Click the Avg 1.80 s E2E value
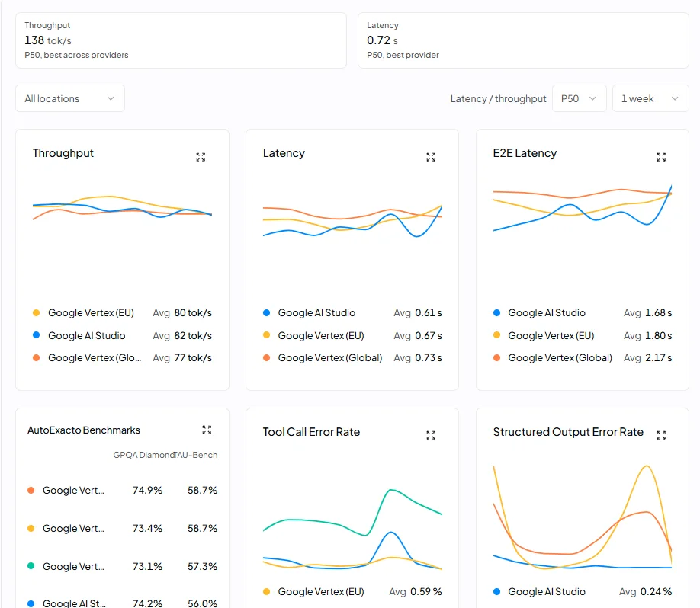This screenshot has height=608, width=700. 648,335
